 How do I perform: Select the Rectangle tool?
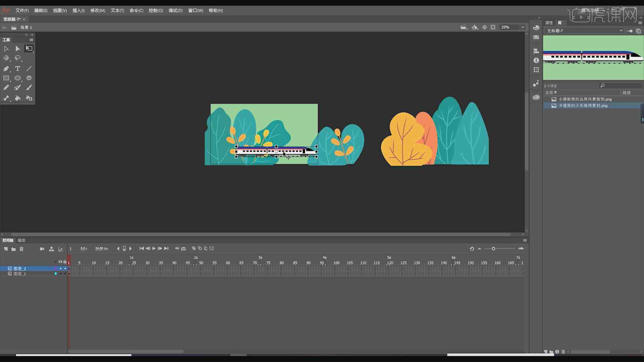tap(6, 78)
